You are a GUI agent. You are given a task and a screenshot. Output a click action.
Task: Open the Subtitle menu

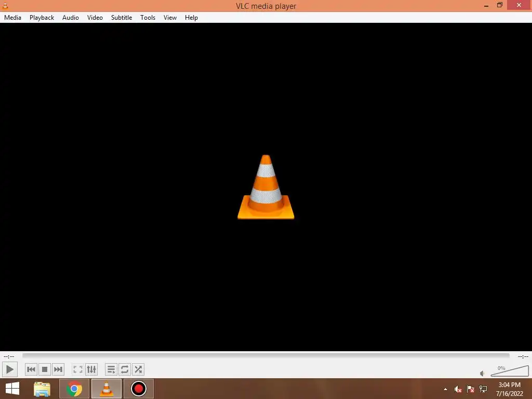(x=122, y=18)
